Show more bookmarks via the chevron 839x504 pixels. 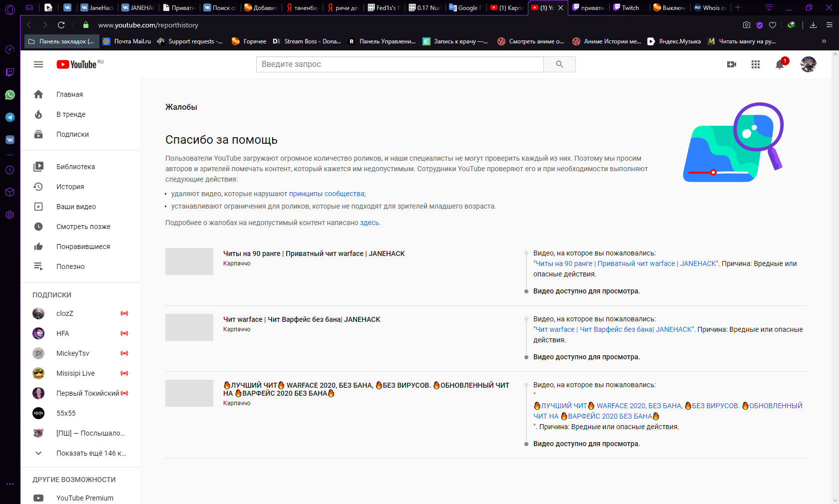click(824, 41)
